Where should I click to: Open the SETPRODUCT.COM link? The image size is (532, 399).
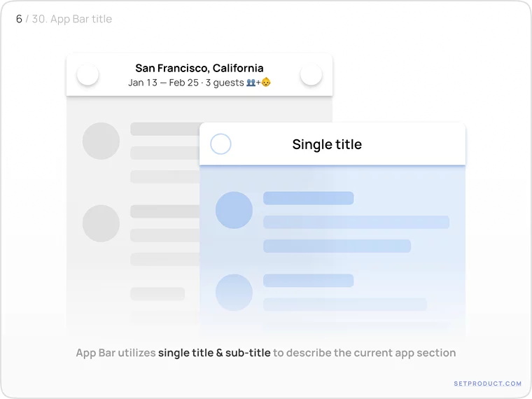tap(487, 384)
